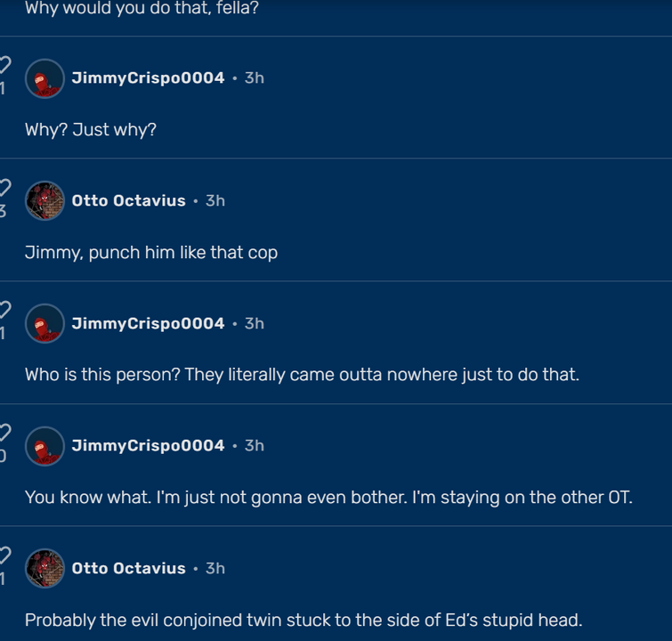Image resolution: width=672 pixels, height=641 pixels.
Task: Select the "Why would you do that, fella?" text
Action: coord(142,8)
